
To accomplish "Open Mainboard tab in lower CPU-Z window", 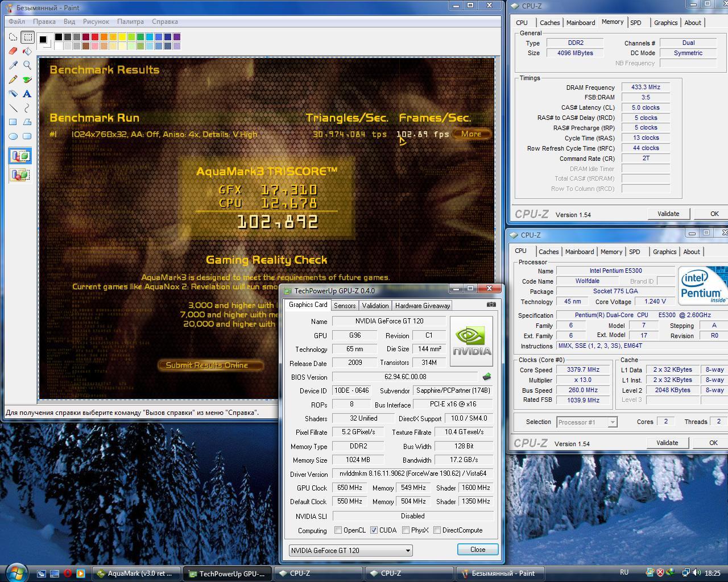I will pyautogui.click(x=580, y=252).
